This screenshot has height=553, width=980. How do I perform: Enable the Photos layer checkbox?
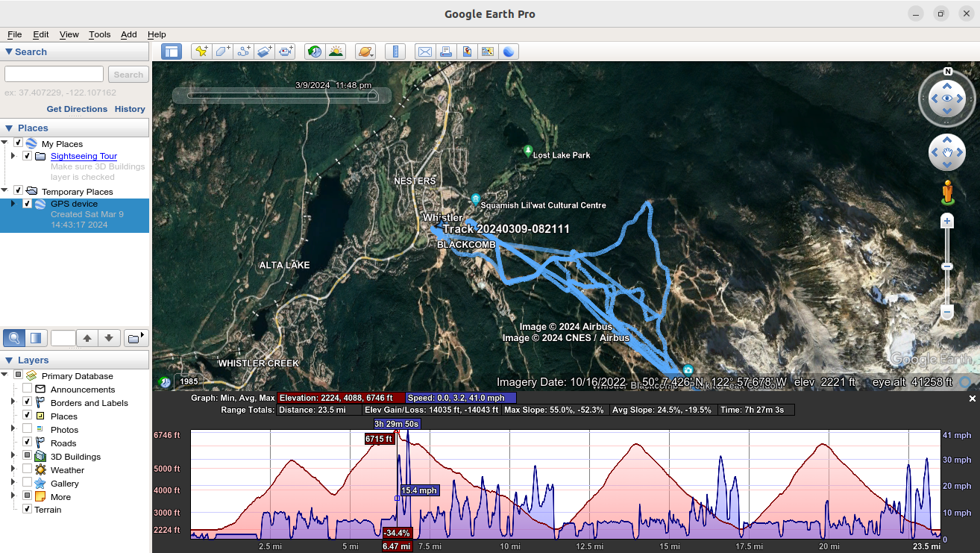(28, 429)
